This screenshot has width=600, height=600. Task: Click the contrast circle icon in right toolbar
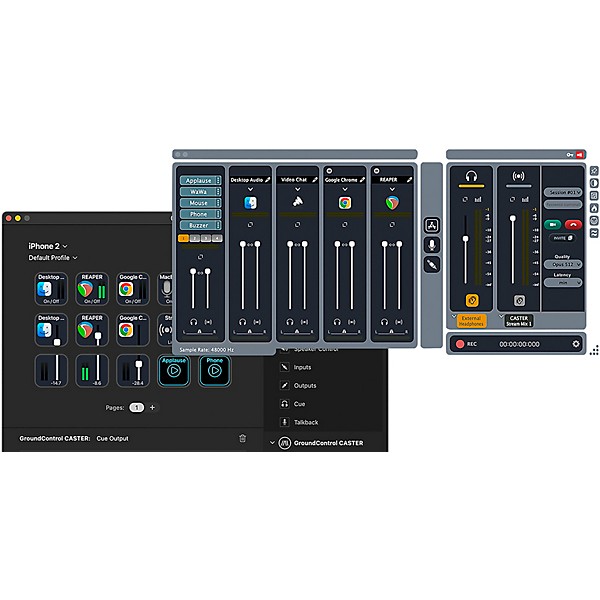tap(594, 183)
